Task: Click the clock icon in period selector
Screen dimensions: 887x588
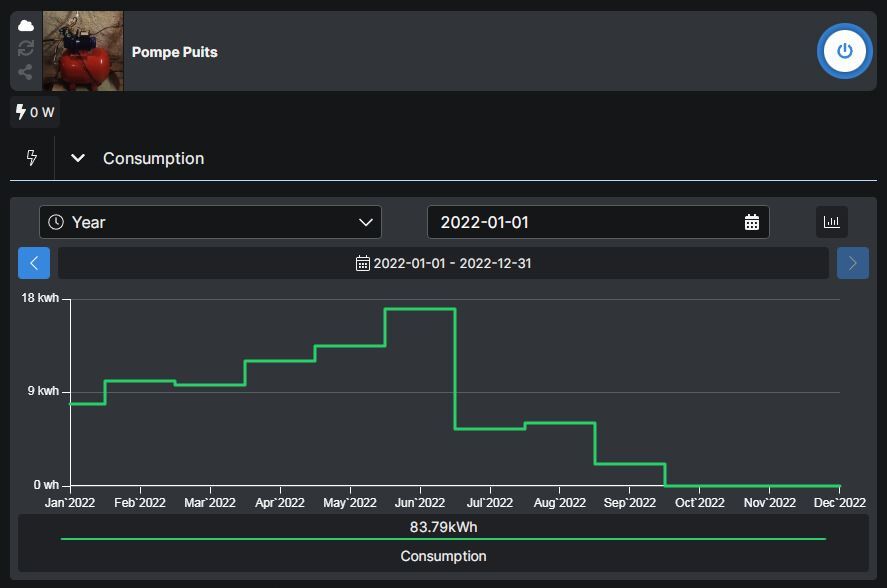Action: tap(56, 222)
